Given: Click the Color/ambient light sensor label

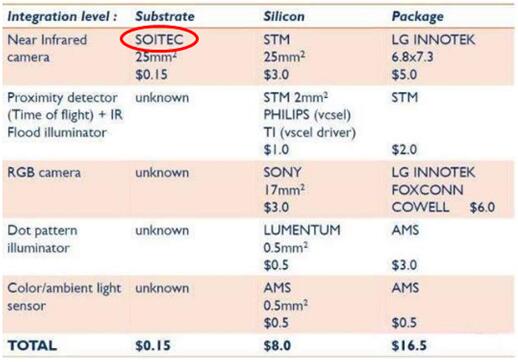Looking at the screenshot, I should click(64, 297).
